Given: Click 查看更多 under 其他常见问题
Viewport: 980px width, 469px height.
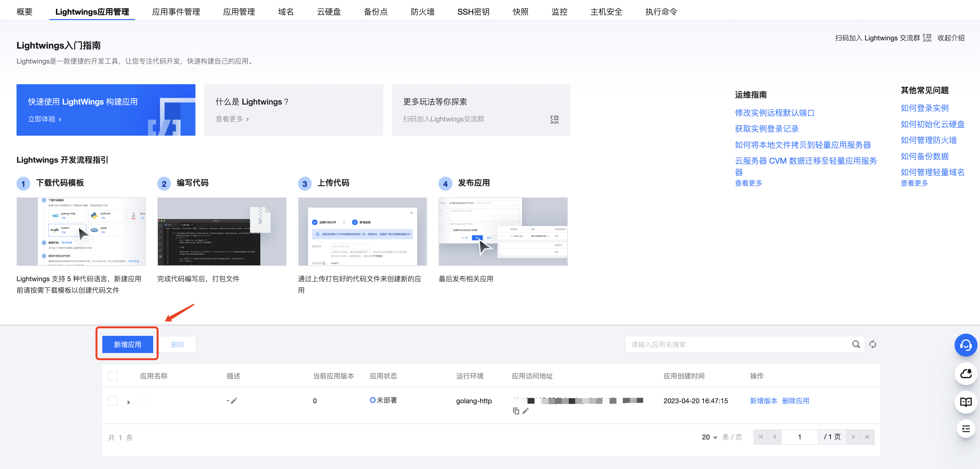Looking at the screenshot, I should click(x=914, y=183).
